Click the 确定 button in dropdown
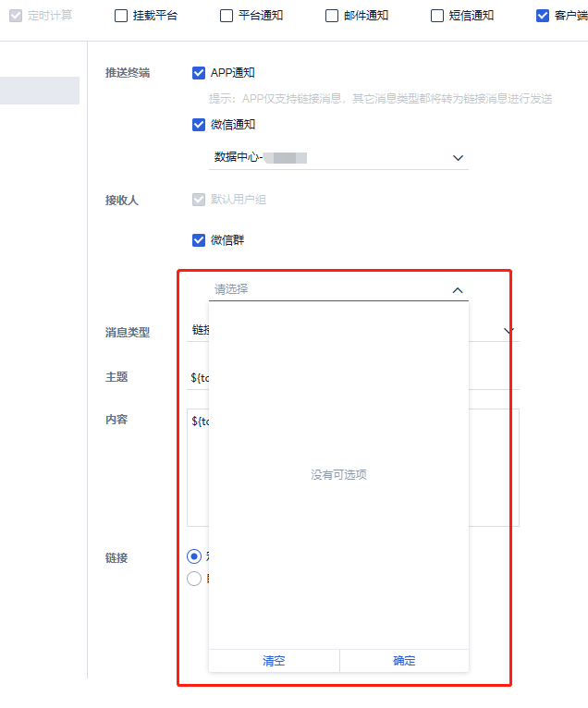The image size is (588, 708). (404, 661)
